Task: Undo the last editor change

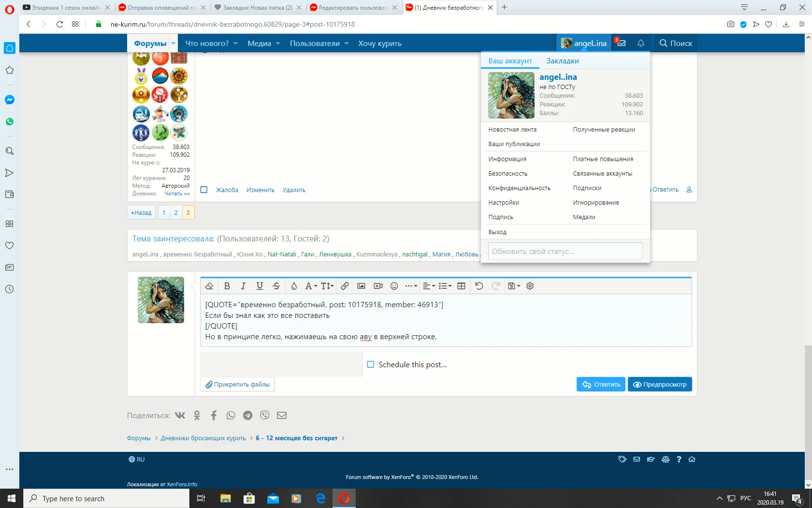Action: (479, 286)
